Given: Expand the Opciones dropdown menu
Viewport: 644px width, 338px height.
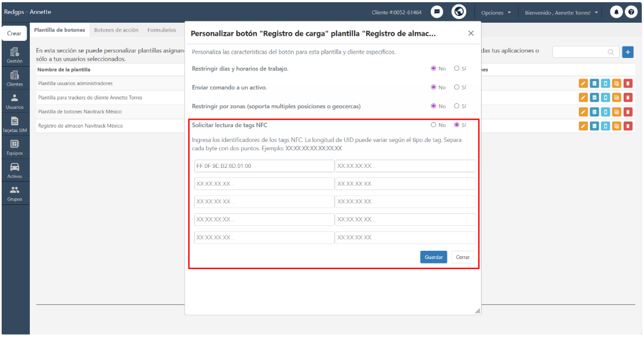Looking at the screenshot, I should point(496,13).
